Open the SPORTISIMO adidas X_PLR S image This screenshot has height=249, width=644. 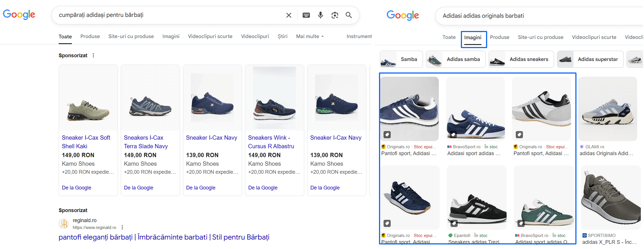click(x=611, y=197)
